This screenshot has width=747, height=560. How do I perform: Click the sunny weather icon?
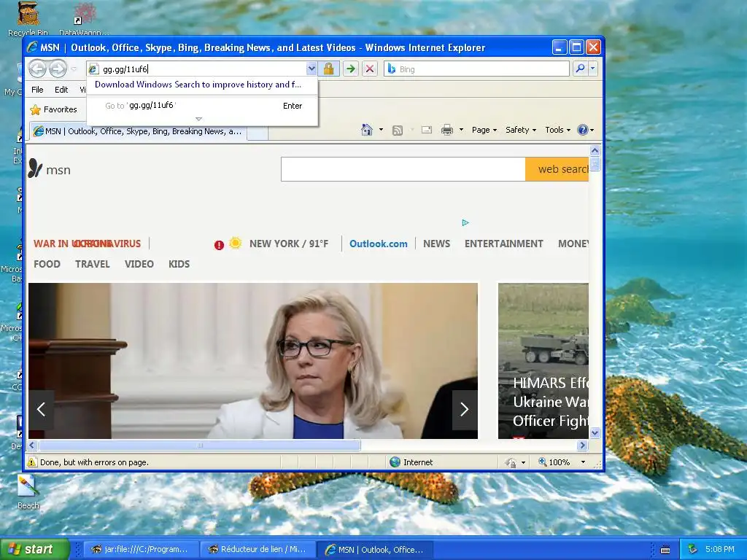[235, 244]
